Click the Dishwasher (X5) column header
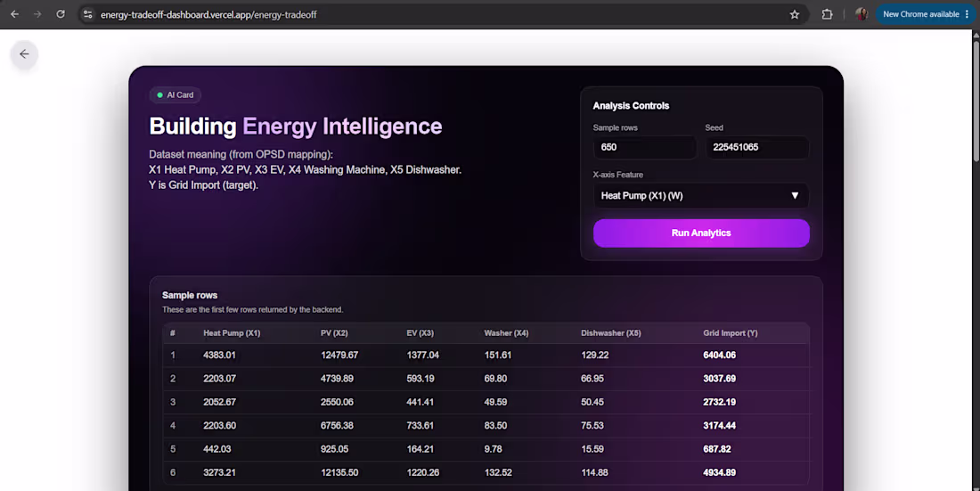 [610, 333]
